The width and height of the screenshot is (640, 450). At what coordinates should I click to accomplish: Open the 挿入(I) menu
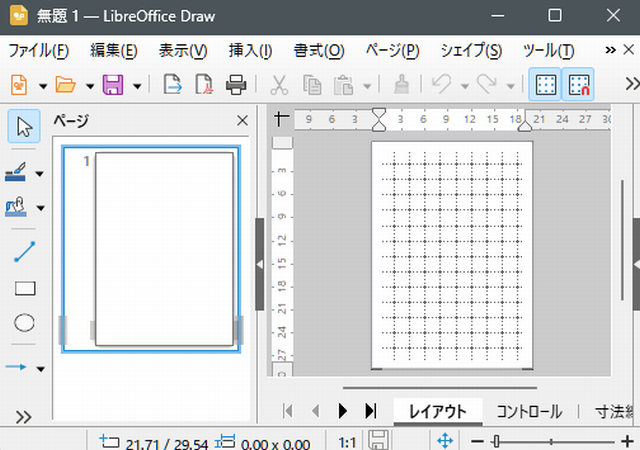pos(250,51)
